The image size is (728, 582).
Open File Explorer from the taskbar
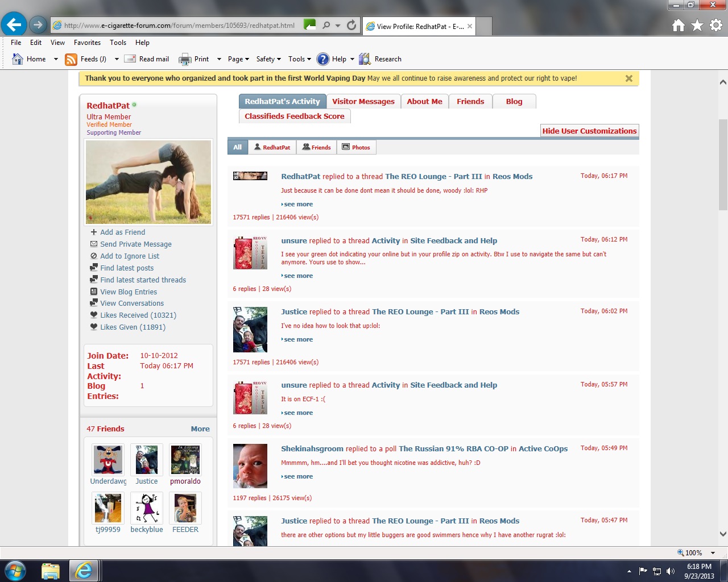(51, 571)
